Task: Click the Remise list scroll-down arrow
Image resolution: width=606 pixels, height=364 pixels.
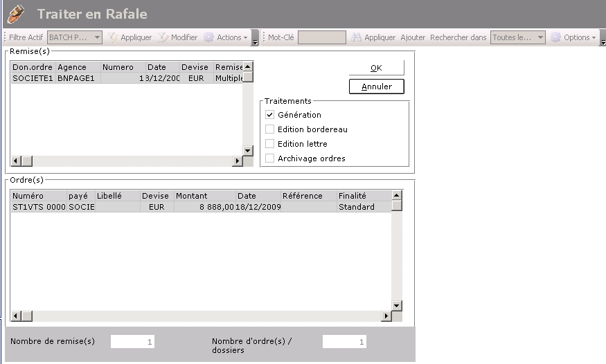Action: (x=247, y=150)
